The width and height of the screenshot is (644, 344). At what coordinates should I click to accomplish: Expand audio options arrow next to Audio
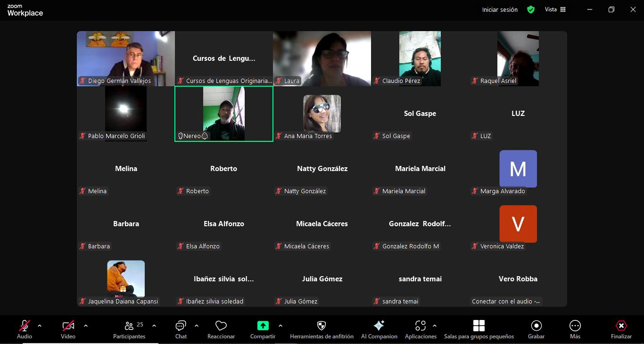40,326
